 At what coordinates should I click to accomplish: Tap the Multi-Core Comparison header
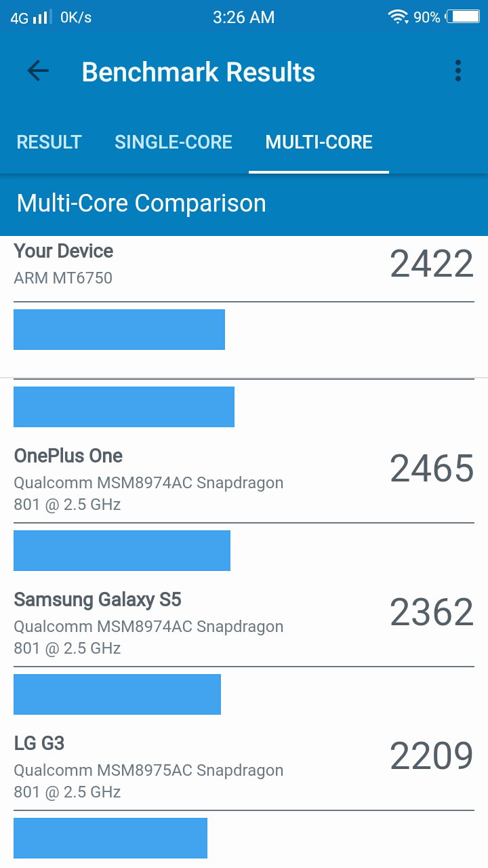coord(142,203)
